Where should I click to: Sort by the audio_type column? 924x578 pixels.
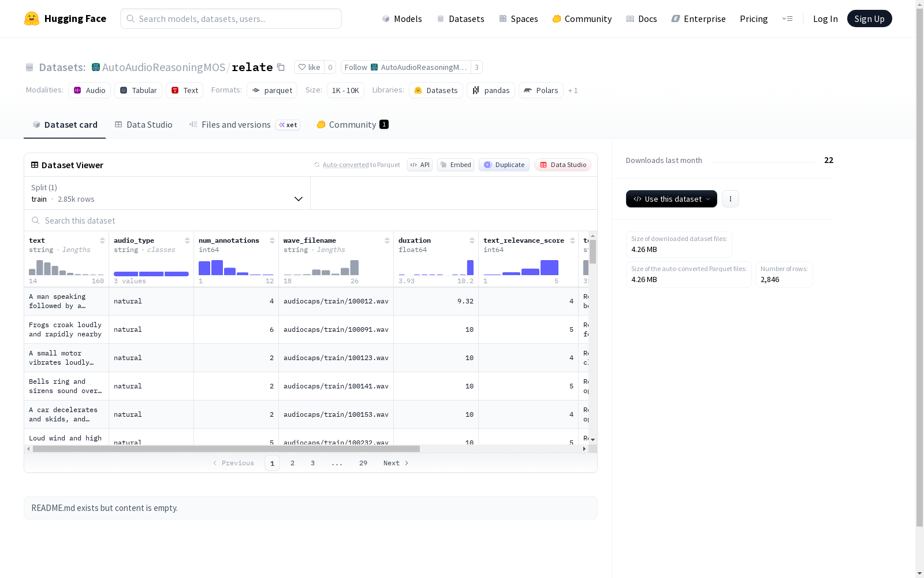pyautogui.click(x=187, y=240)
